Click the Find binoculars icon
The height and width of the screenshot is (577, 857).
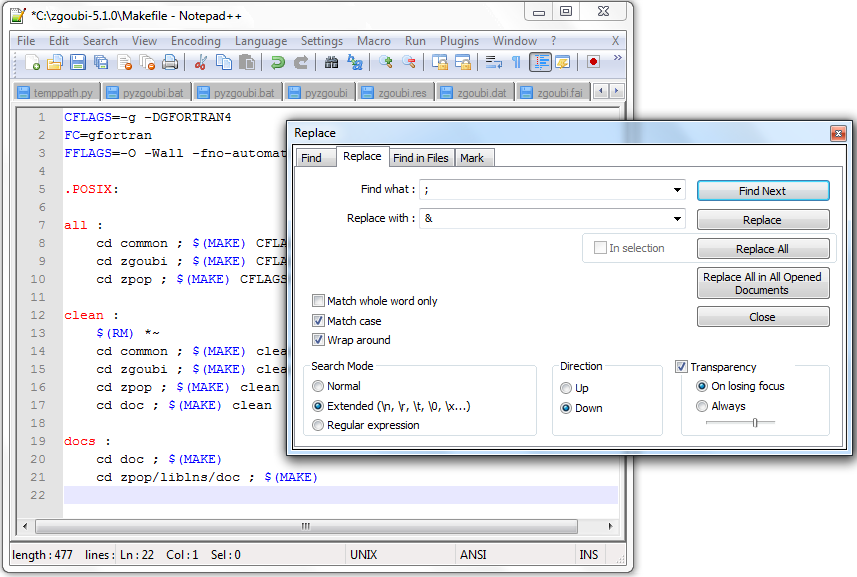331,62
